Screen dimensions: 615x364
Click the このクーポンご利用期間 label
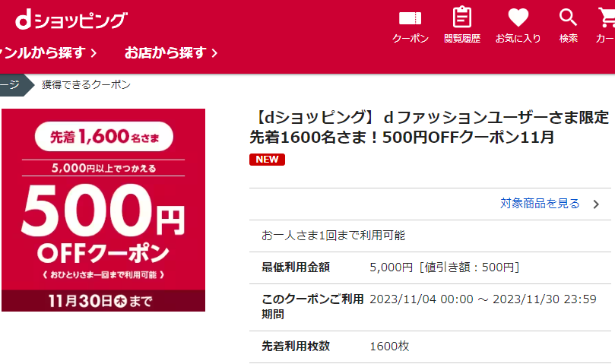(x=312, y=307)
